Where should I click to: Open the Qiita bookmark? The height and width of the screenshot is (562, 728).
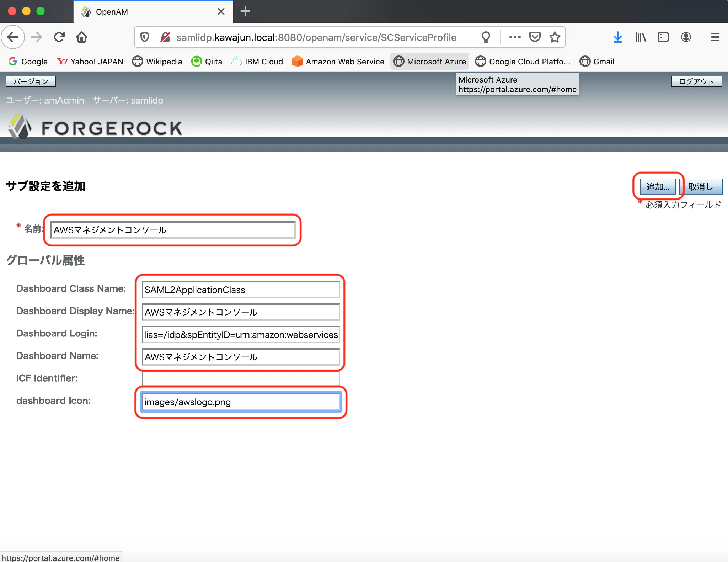[207, 62]
